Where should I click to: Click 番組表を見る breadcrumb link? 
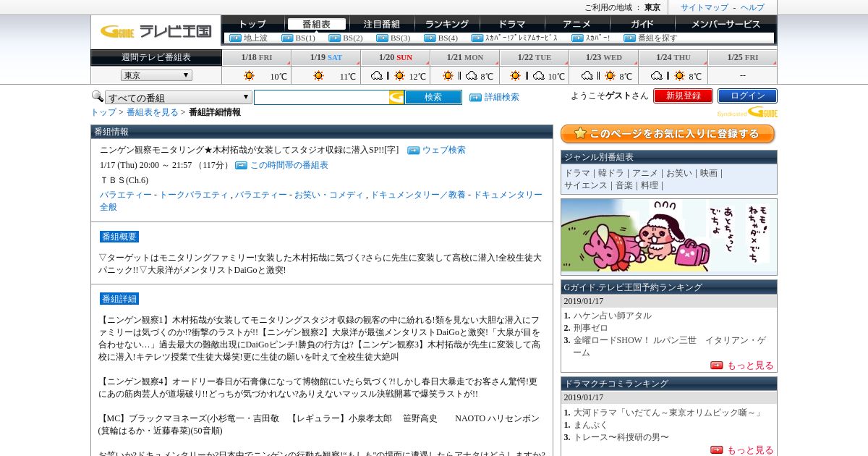point(153,112)
